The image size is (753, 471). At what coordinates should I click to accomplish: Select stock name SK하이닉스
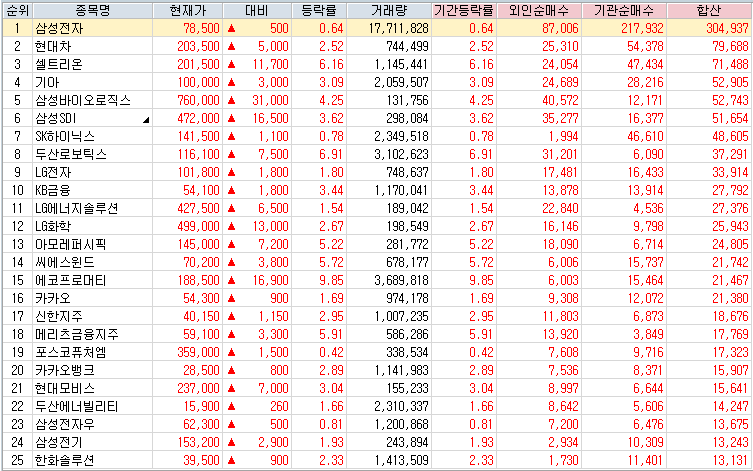tap(65, 136)
